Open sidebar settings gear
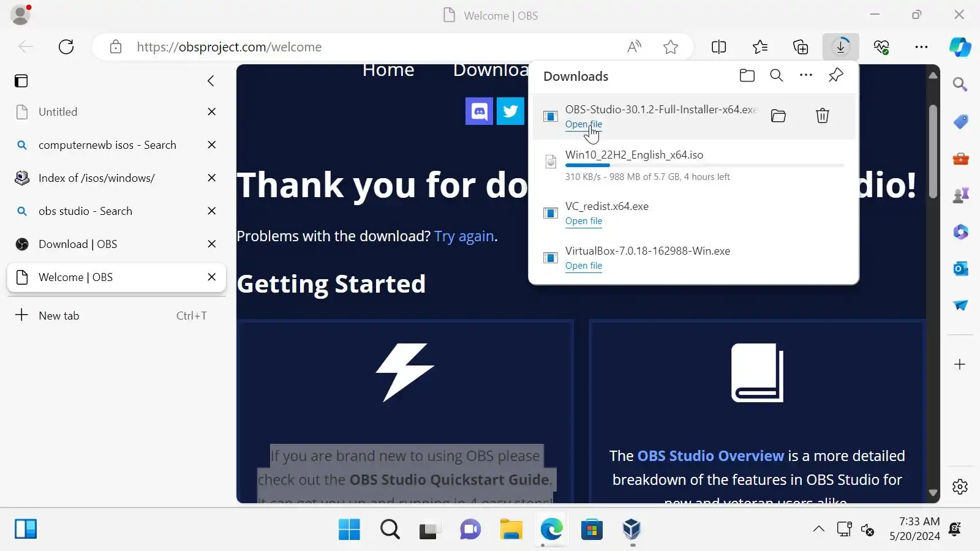This screenshot has height=551, width=980. click(x=960, y=487)
